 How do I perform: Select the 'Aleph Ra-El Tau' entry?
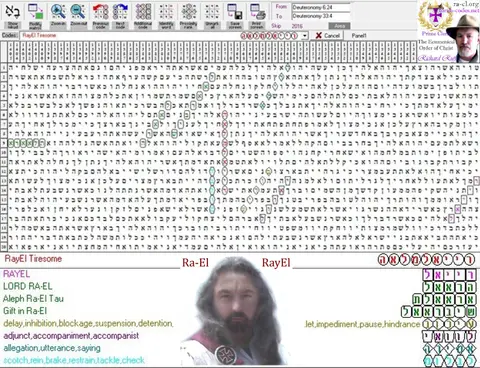click(33, 299)
